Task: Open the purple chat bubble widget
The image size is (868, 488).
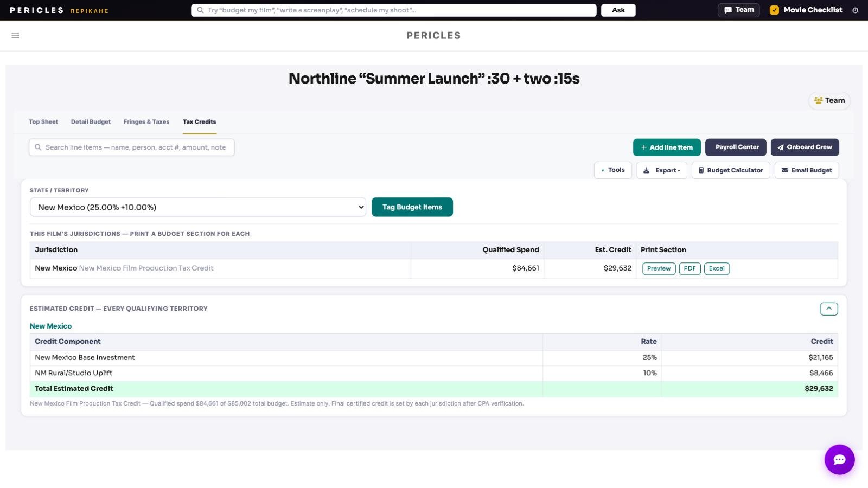Action: pyautogui.click(x=839, y=460)
